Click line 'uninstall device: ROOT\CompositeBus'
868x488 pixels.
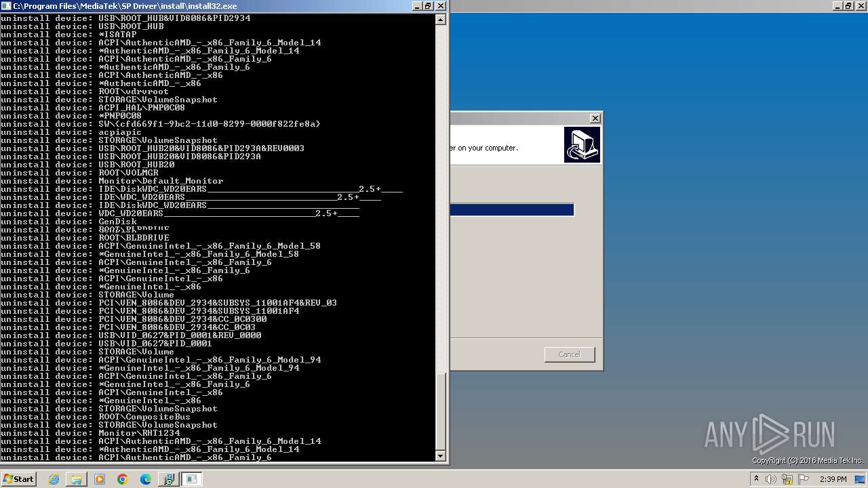pyautogui.click(x=96, y=417)
